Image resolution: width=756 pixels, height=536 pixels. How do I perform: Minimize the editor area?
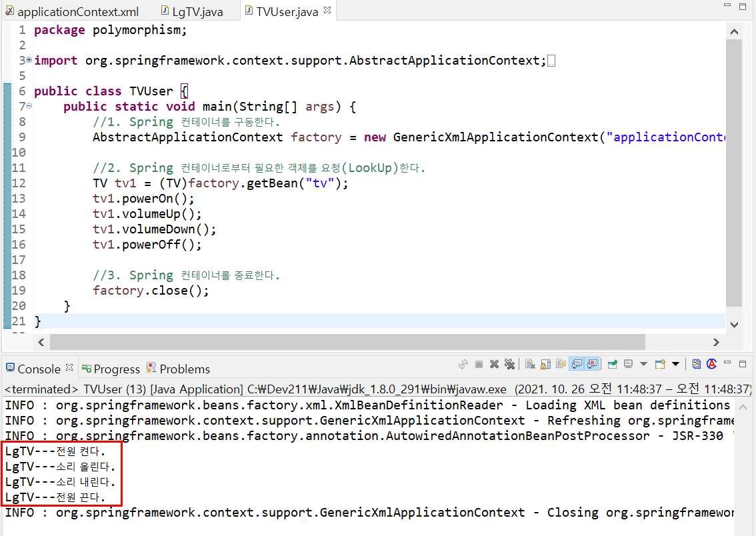(x=727, y=5)
